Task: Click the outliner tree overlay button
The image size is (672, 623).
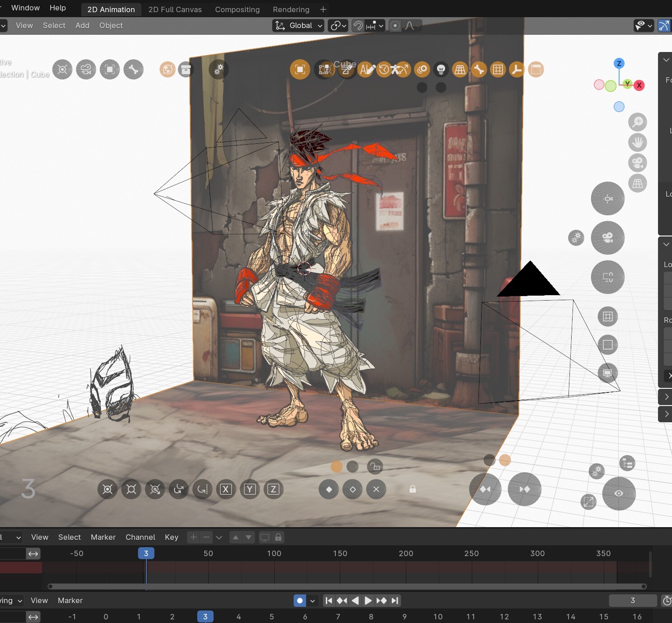Action: pos(627,463)
